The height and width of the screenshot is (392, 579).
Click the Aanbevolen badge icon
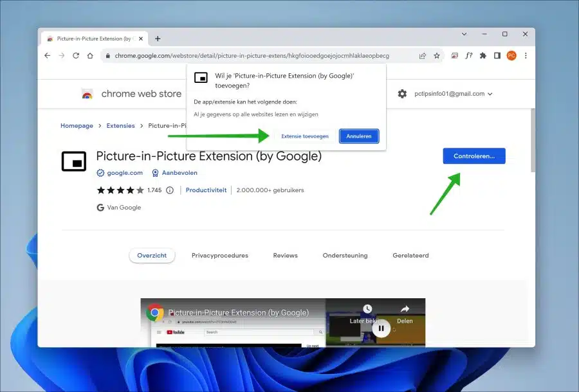click(x=156, y=173)
